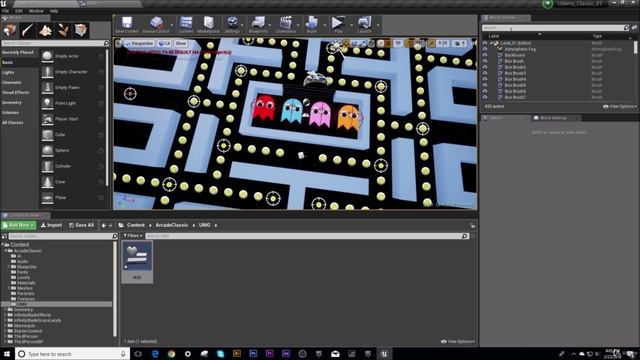Open Blueprints toolbar icon

click(258, 24)
